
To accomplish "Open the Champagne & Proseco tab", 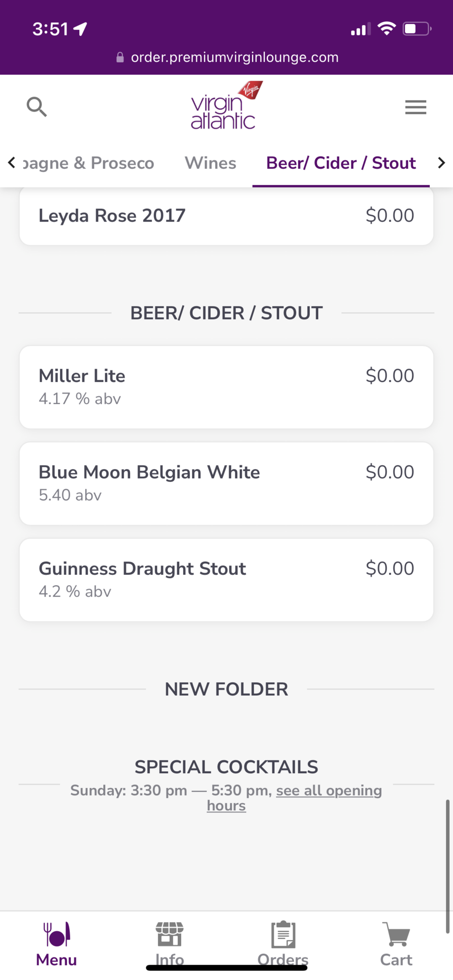I will 89,163.
